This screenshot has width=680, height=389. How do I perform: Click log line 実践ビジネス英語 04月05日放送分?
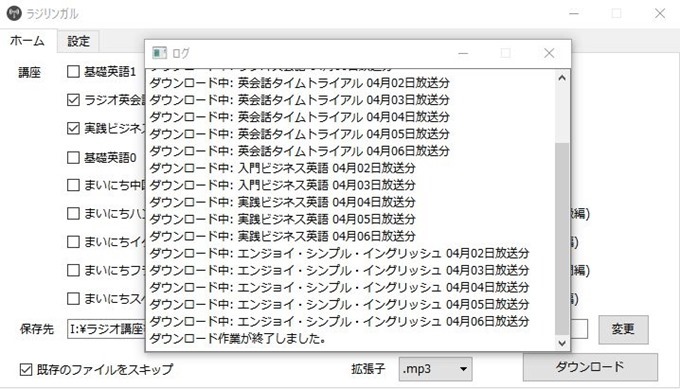coord(283,219)
